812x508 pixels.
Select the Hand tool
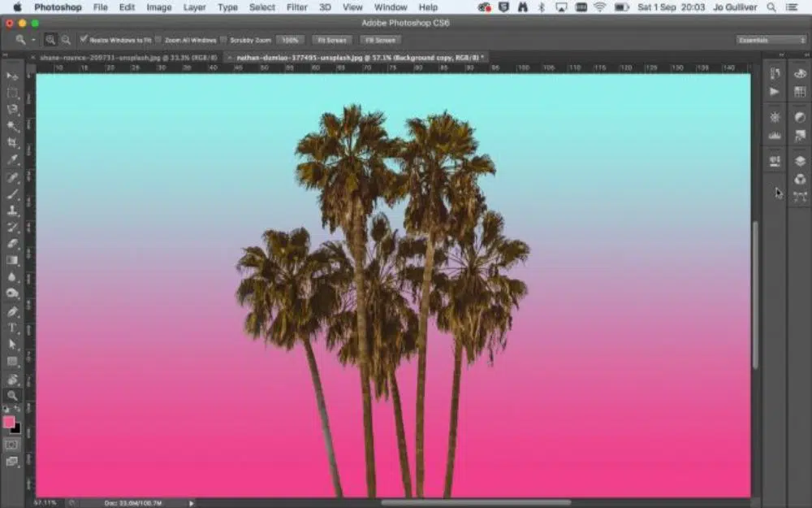(12, 379)
